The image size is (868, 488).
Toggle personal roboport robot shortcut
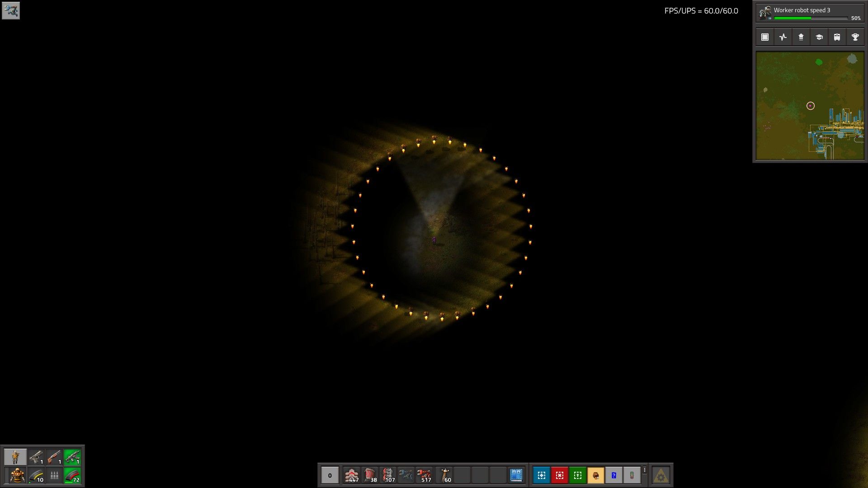coord(596,475)
